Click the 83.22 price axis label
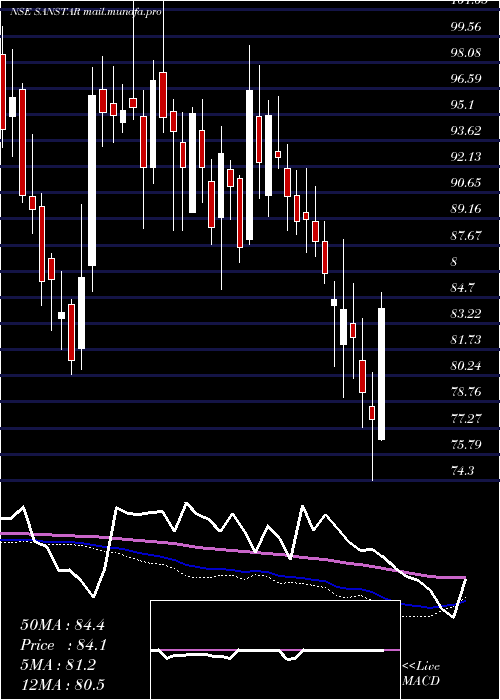Image resolution: width=500 pixels, height=700 pixels. point(466,313)
